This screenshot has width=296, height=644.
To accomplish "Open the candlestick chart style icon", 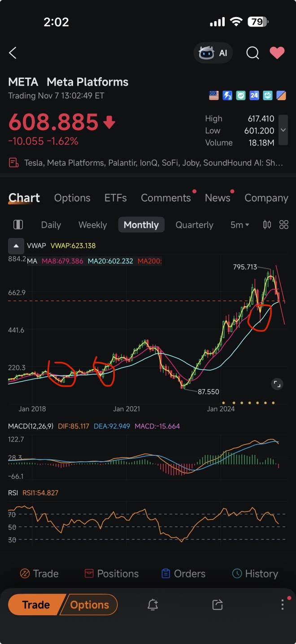I will coord(267,225).
